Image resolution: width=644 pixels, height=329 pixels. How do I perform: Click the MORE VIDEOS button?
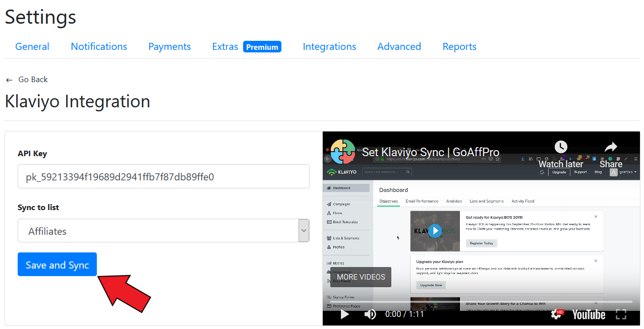click(361, 277)
